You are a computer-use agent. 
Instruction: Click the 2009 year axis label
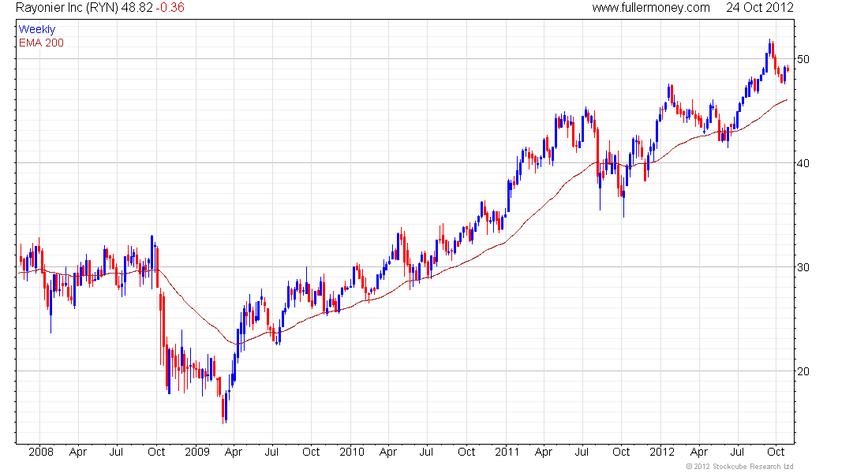(x=197, y=452)
